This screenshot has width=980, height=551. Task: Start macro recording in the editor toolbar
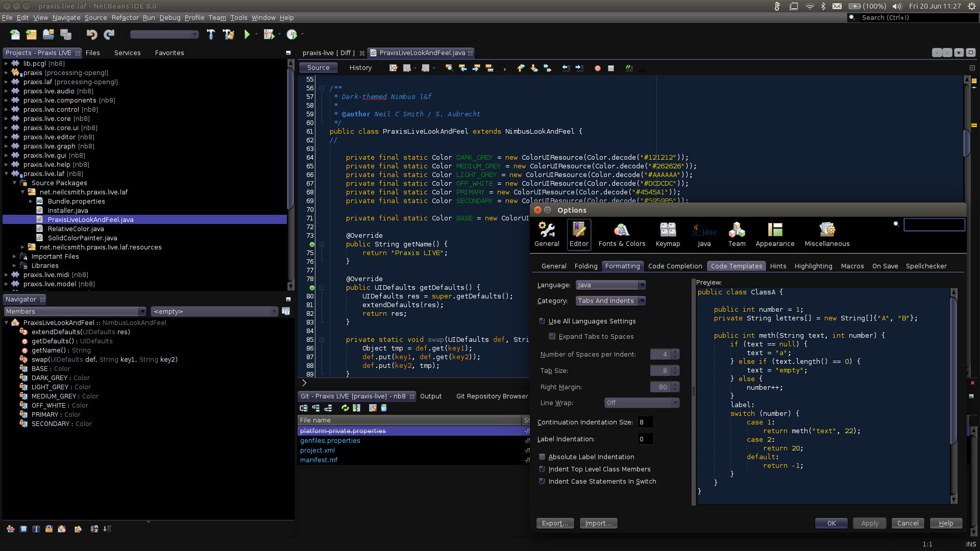(x=597, y=68)
